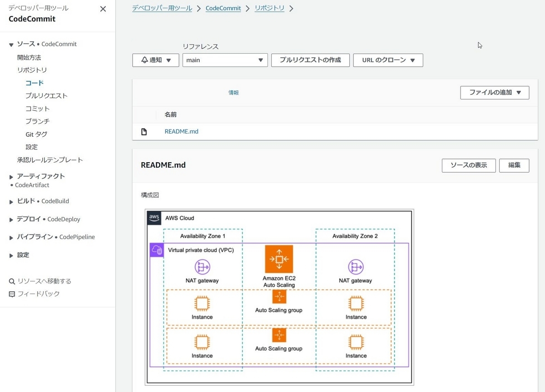The width and height of the screenshot is (545, 392).
Task: Open the main branch reference dropdown
Action: click(225, 60)
